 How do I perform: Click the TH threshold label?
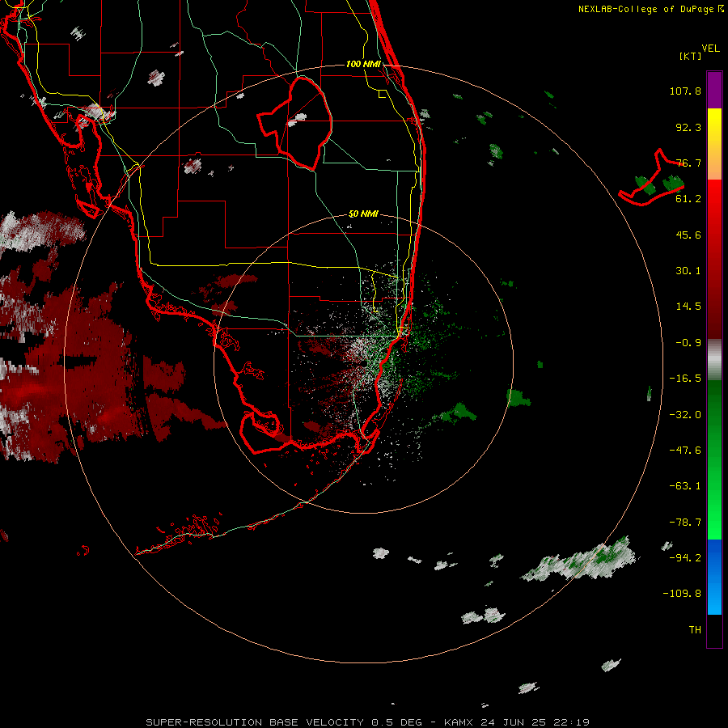[695, 630]
